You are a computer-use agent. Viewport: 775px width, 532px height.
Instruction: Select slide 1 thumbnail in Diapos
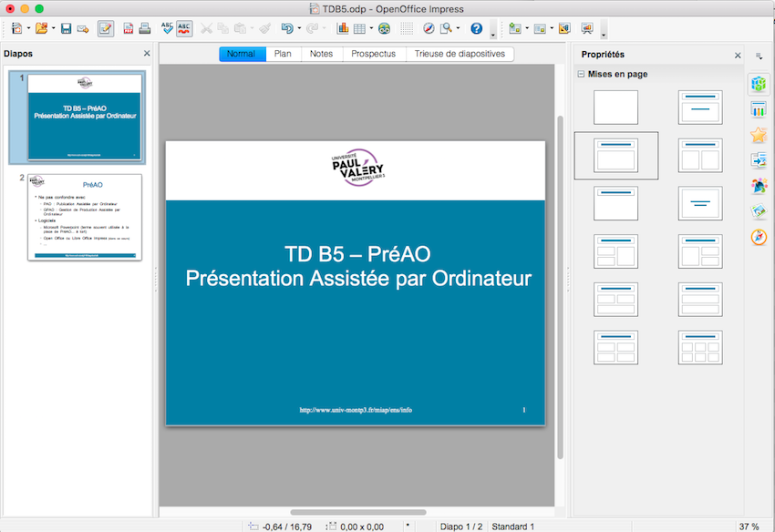click(x=85, y=118)
